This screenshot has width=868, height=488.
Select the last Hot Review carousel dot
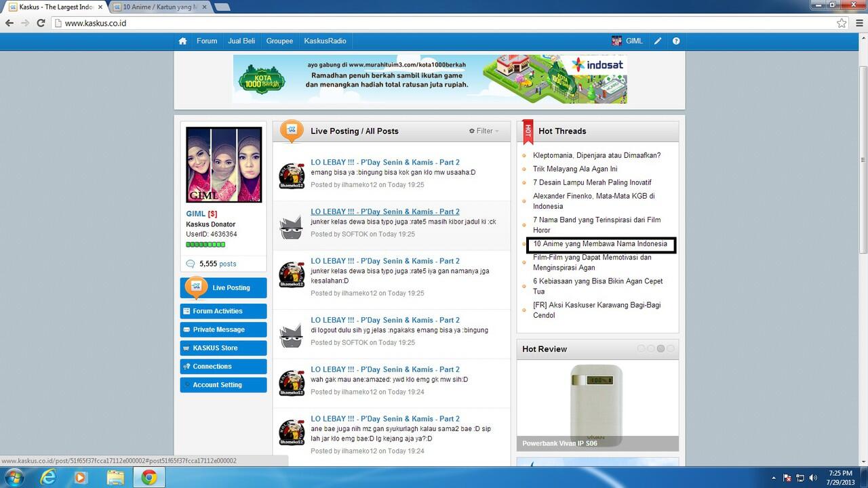tap(671, 348)
